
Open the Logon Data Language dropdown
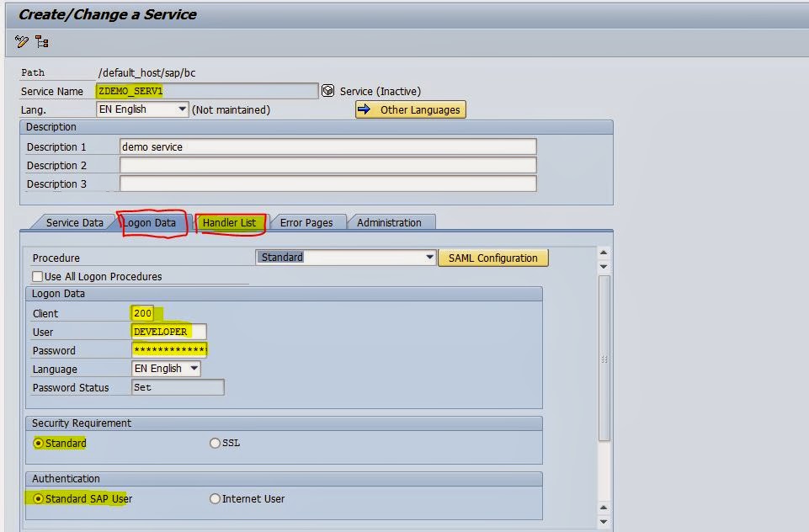(x=194, y=369)
